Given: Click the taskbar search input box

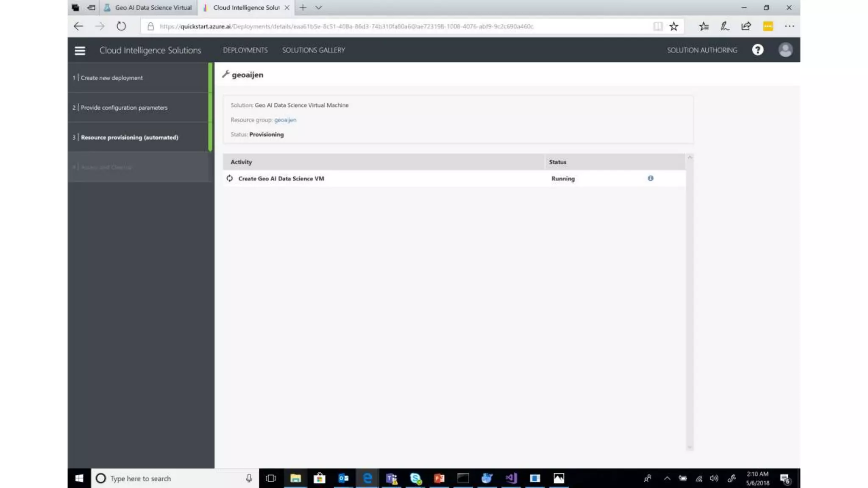Looking at the screenshot, I should tap(170, 478).
